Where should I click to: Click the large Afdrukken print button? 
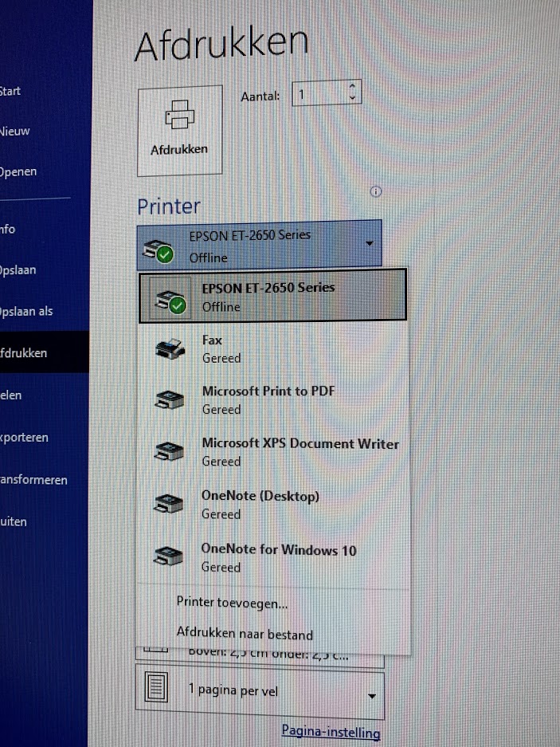[x=179, y=131]
